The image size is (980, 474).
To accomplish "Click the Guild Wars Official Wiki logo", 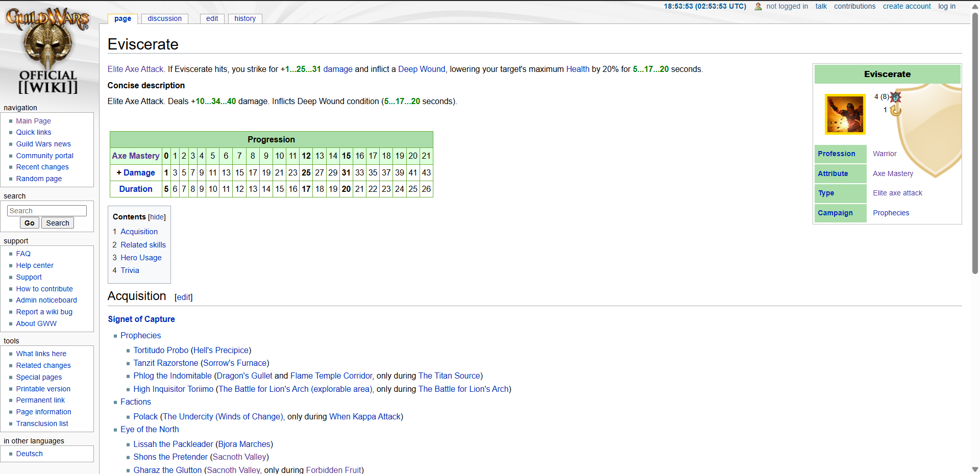I will pos(48,51).
